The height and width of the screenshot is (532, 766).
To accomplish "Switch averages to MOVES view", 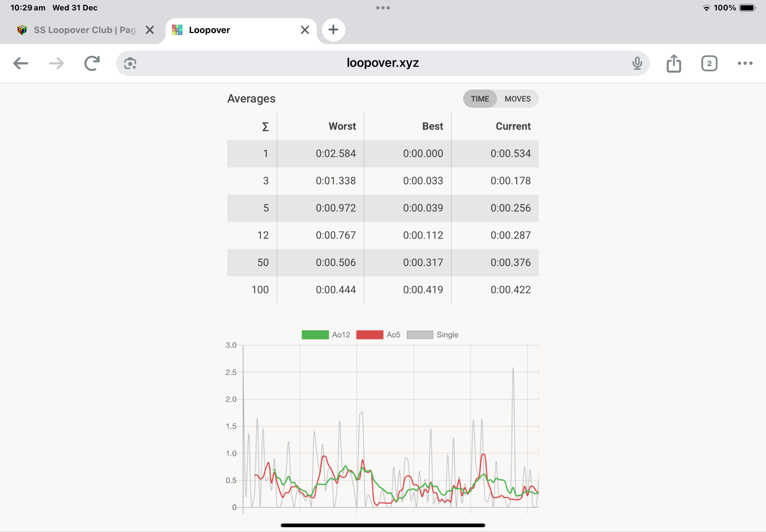I will point(518,99).
